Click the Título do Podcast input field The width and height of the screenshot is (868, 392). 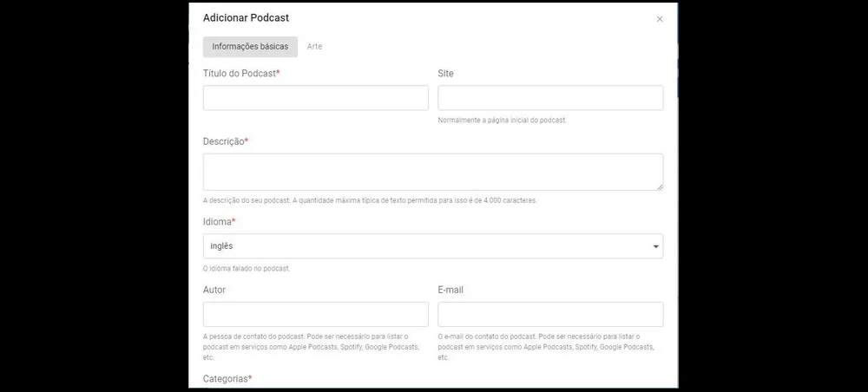[x=315, y=98]
